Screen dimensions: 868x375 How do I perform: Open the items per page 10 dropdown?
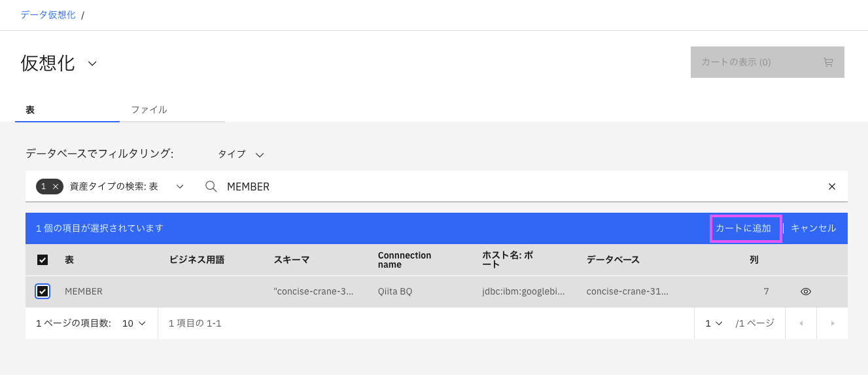[133, 323]
